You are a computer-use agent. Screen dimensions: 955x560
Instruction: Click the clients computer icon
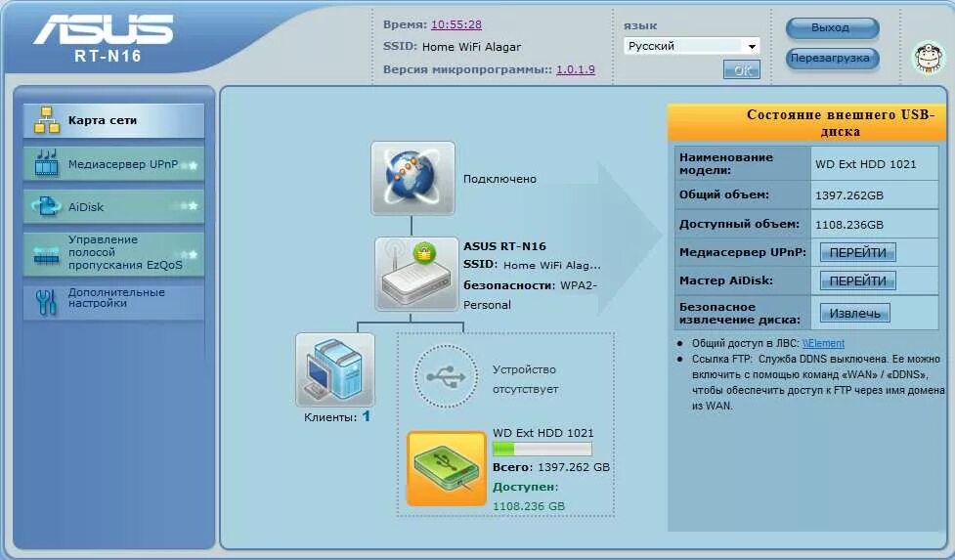[335, 369]
